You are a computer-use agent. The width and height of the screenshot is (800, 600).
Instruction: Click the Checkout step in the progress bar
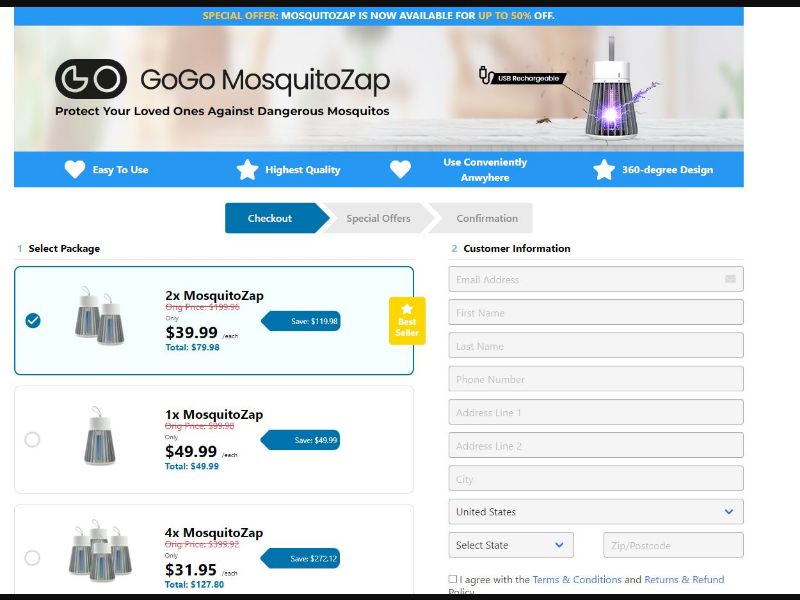(x=270, y=218)
